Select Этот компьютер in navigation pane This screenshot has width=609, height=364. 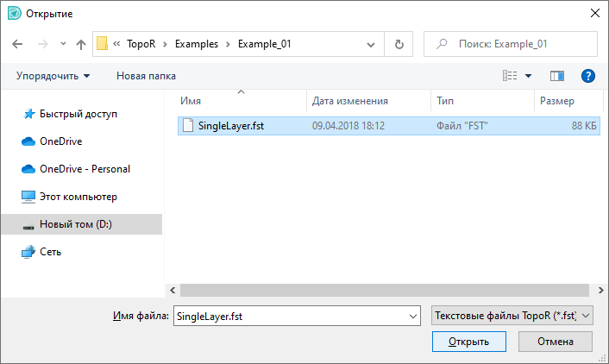coord(78,197)
